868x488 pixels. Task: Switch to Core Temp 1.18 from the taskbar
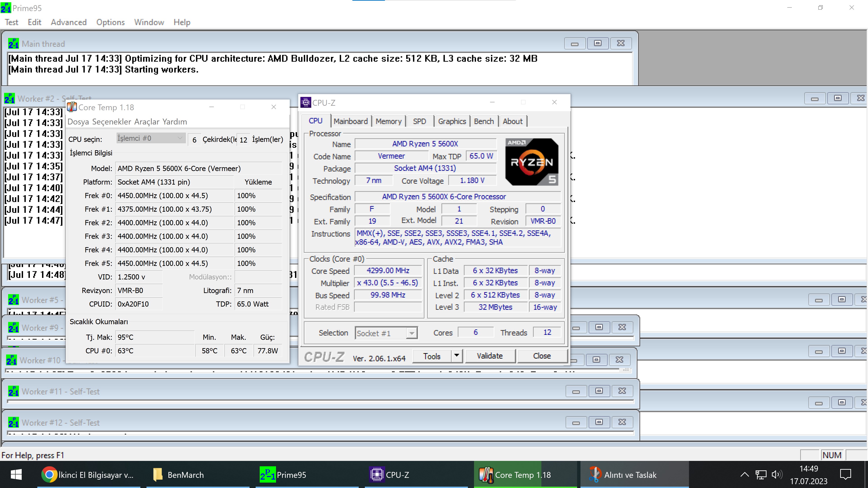pyautogui.click(x=526, y=474)
